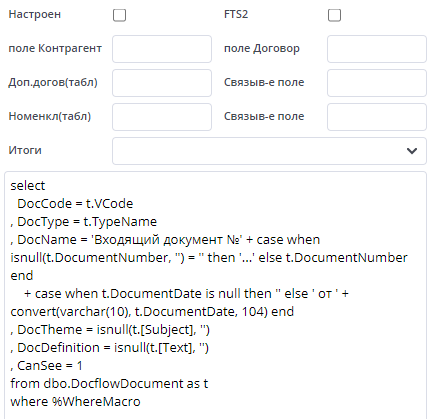The image size is (432, 419).
Task: Click the Итоги label
Action: click(x=25, y=150)
